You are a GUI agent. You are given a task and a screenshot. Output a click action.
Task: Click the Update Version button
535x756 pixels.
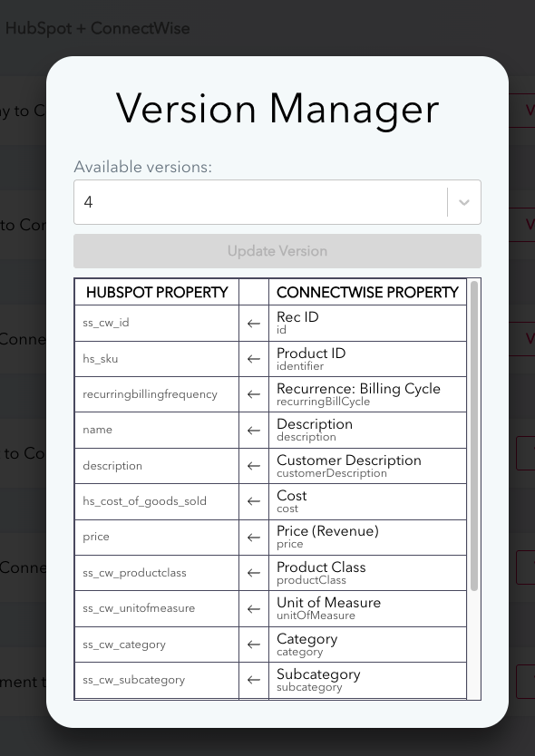click(x=277, y=251)
